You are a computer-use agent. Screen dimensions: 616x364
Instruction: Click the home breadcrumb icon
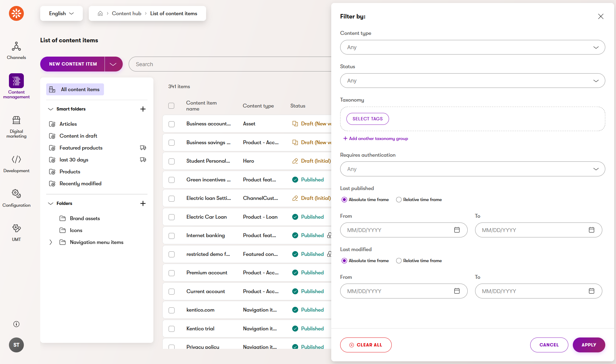tap(100, 14)
